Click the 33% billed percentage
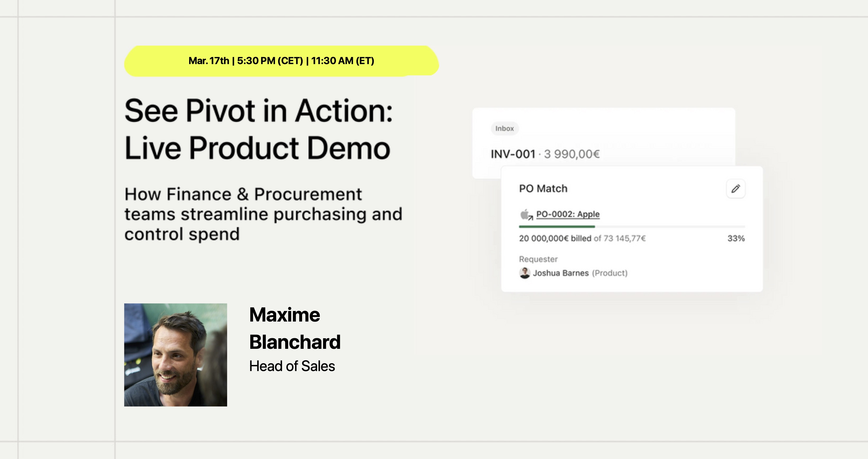The image size is (868, 459). 736,238
